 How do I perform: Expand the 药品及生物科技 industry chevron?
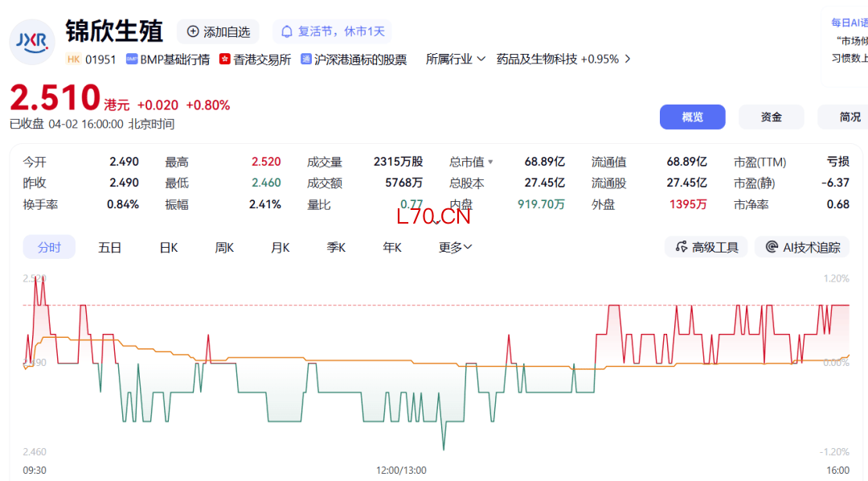click(x=628, y=59)
